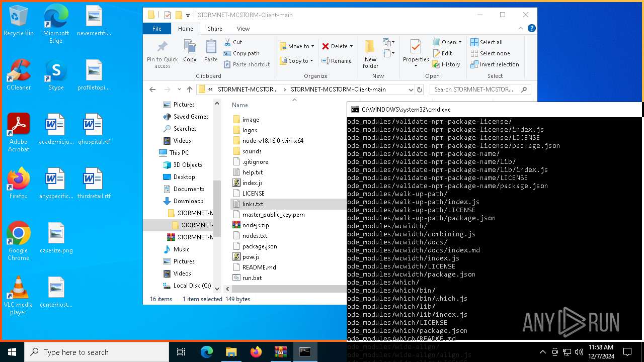Select the Home ribbon tab
Viewport: 644px width, 362px height.
[x=186, y=29]
